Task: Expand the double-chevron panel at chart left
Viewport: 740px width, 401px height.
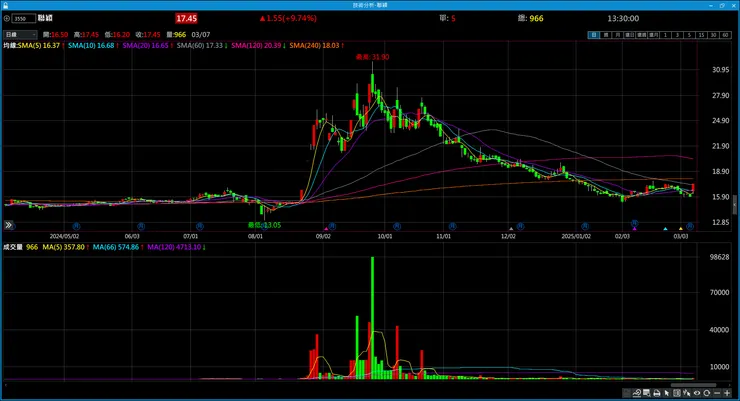Action: [8, 225]
